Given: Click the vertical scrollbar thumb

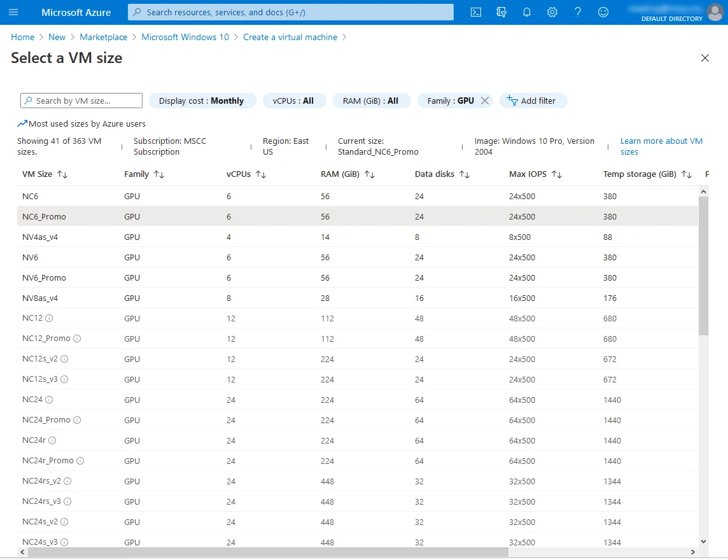Looking at the screenshot, I should tap(703, 265).
